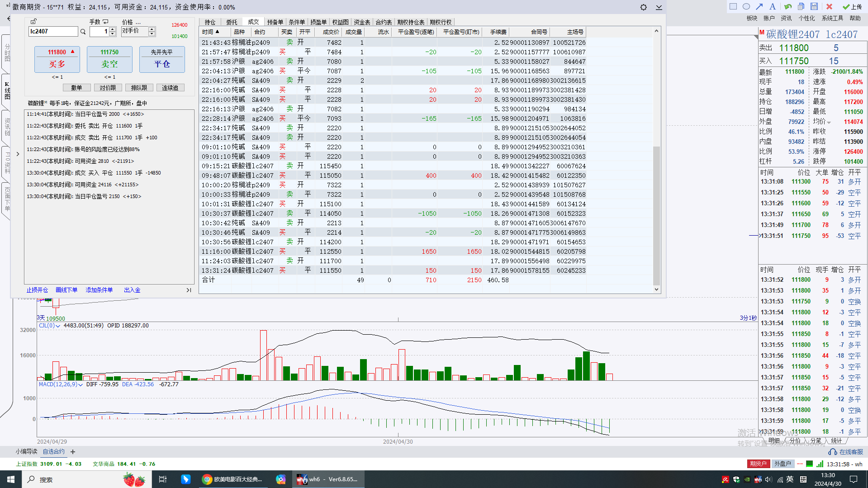
Task: Switch to the 损盈单 tab
Action: pyautogui.click(x=318, y=22)
